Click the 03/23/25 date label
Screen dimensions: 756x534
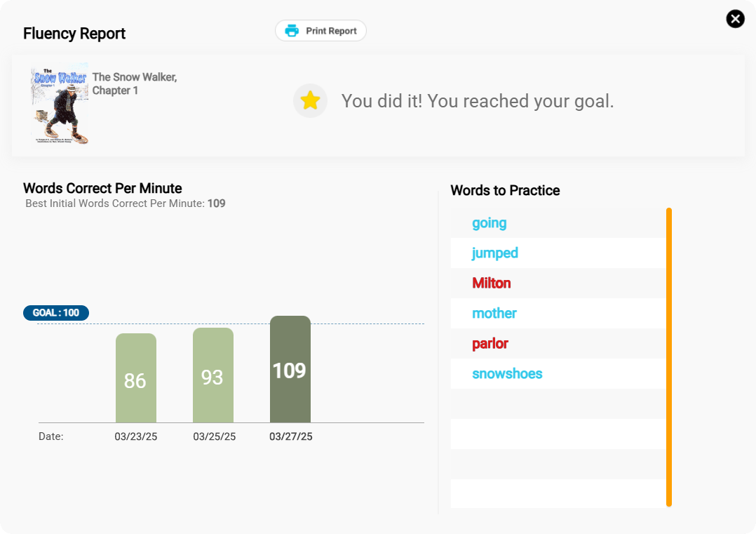[x=135, y=436]
